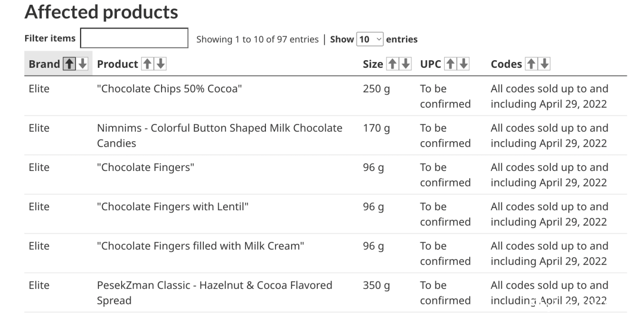
Task: Sort Brand column descending with down arrow
Action: (82, 64)
